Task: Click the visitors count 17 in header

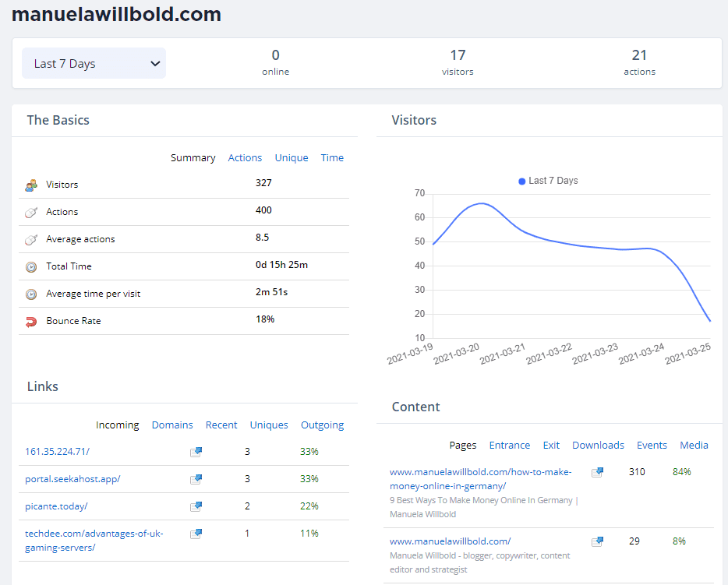Action: point(458,55)
